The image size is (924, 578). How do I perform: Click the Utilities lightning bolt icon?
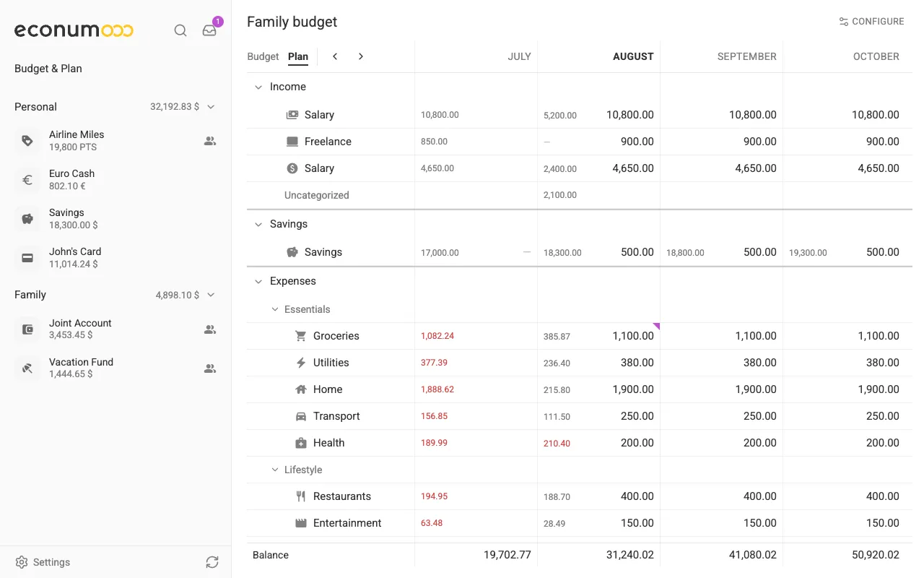[x=301, y=363]
